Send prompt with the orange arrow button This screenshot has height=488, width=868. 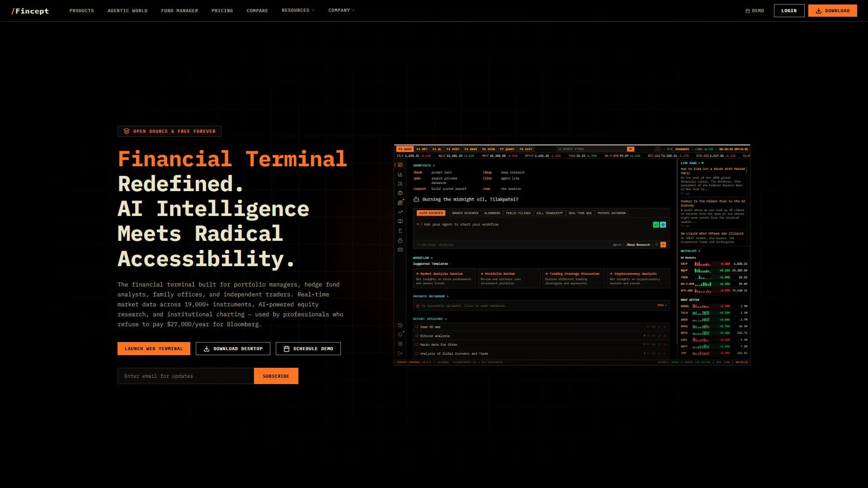[x=663, y=244]
